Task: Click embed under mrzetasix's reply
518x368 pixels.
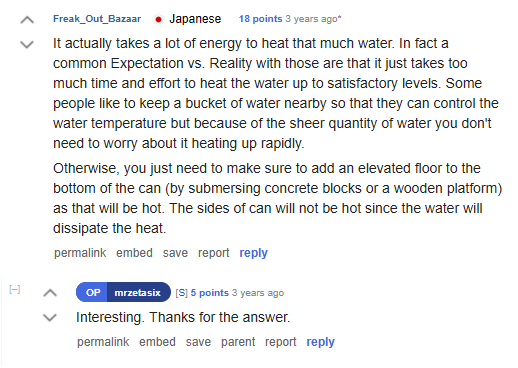Action: click(x=157, y=342)
